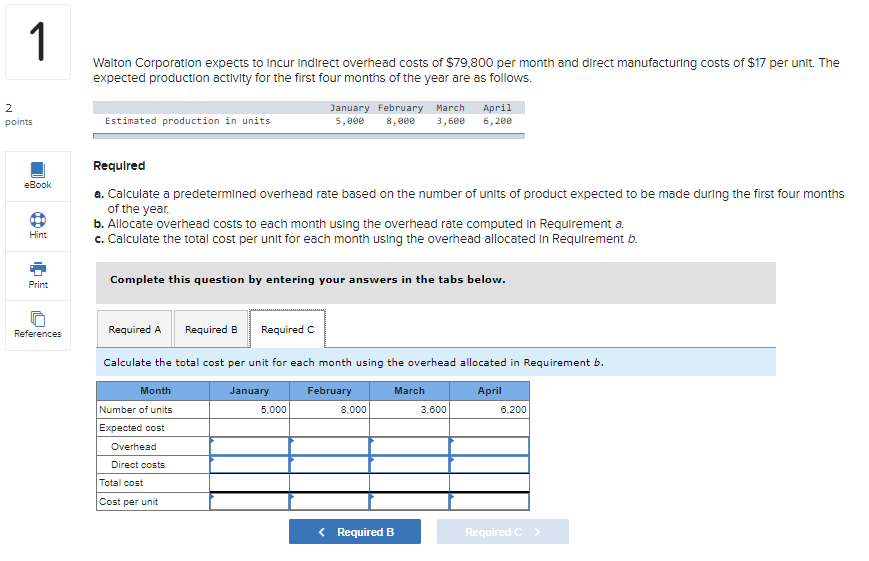Image resolution: width=869 pixels, height=561 pixels.
Task: Select the Required C tab
Action: [x=288, y=329]
